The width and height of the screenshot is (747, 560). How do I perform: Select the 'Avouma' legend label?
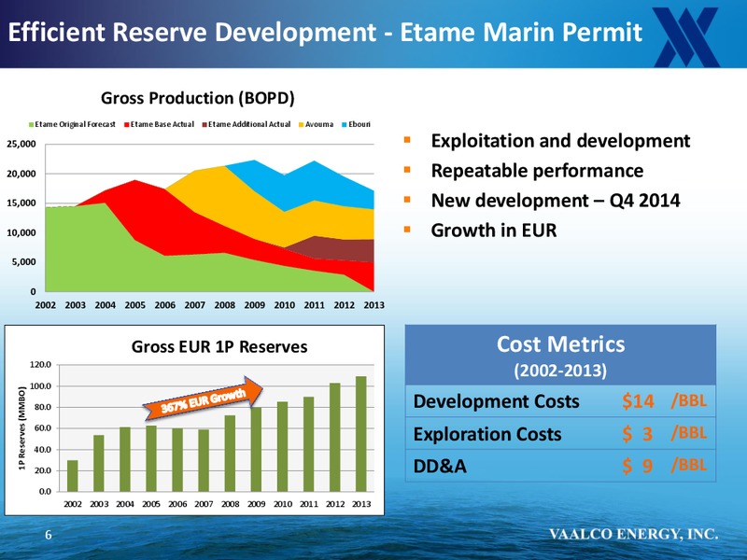coord(319,124)
